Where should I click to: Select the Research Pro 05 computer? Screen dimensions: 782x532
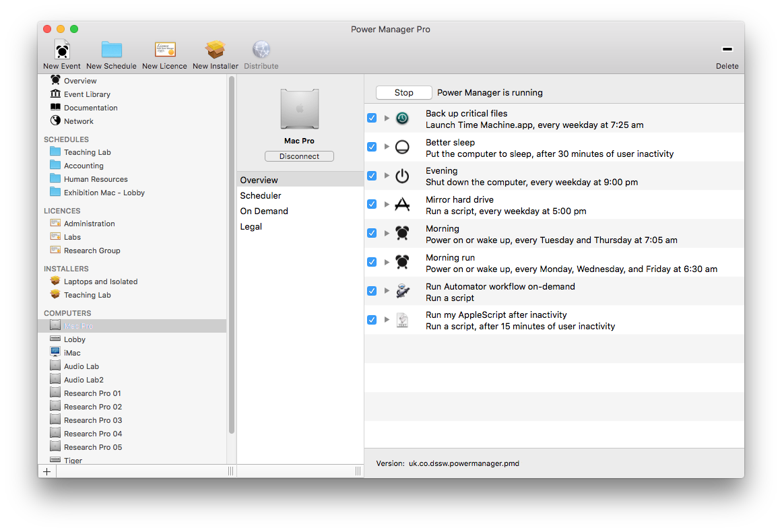[132, 446]
